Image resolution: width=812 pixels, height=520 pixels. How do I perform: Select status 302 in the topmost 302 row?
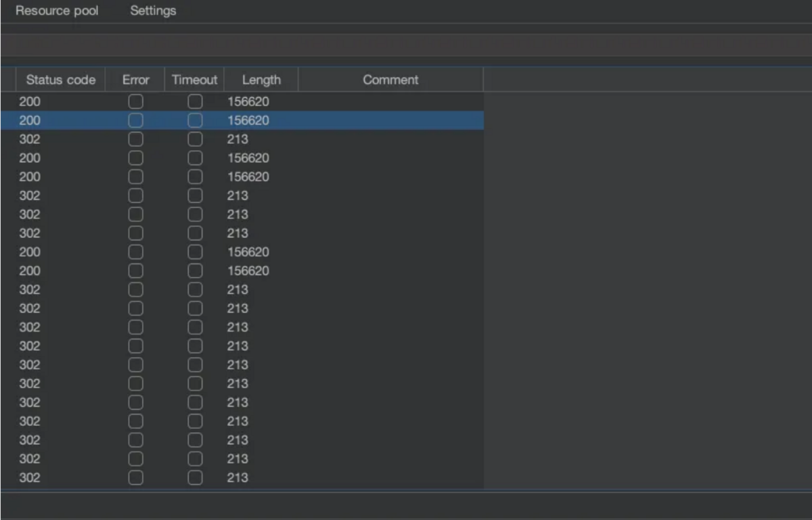coord(30,139)
